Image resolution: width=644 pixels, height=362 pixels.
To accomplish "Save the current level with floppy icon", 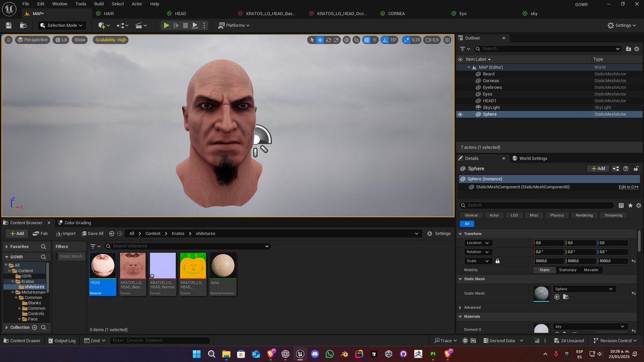I will coord(8,25).
